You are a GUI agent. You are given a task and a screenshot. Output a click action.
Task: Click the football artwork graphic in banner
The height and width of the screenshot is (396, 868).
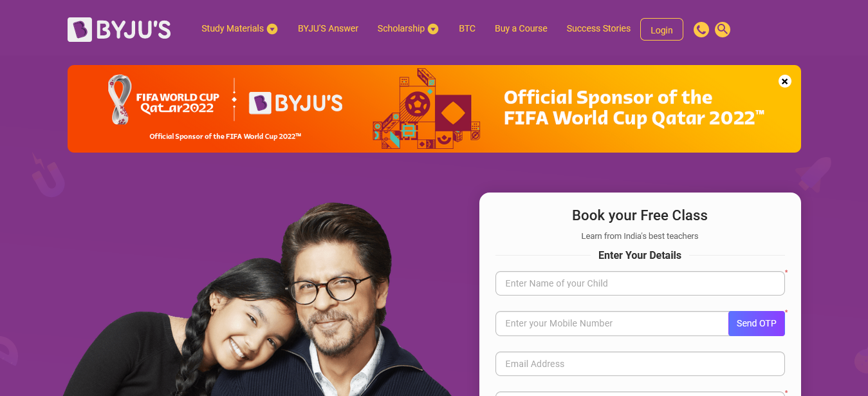[427, 109]
